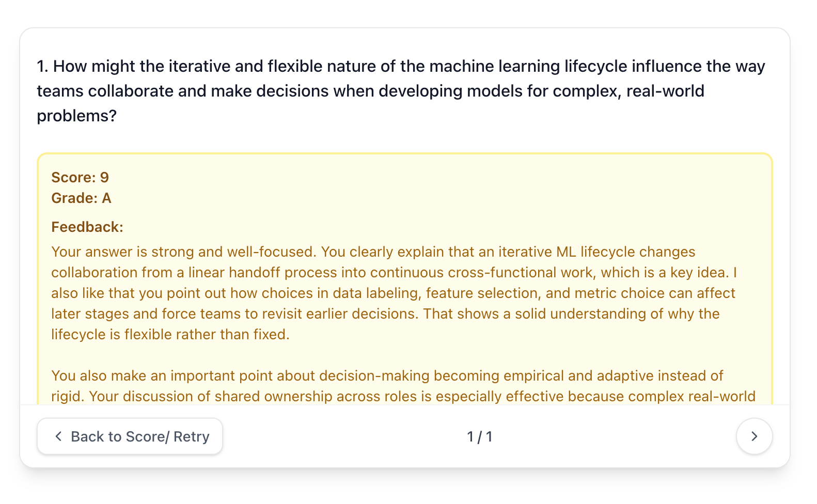Click "Your answer is strong and well-focused" sentence
This screenshot has height=504, width=817.
click(183, 252)
